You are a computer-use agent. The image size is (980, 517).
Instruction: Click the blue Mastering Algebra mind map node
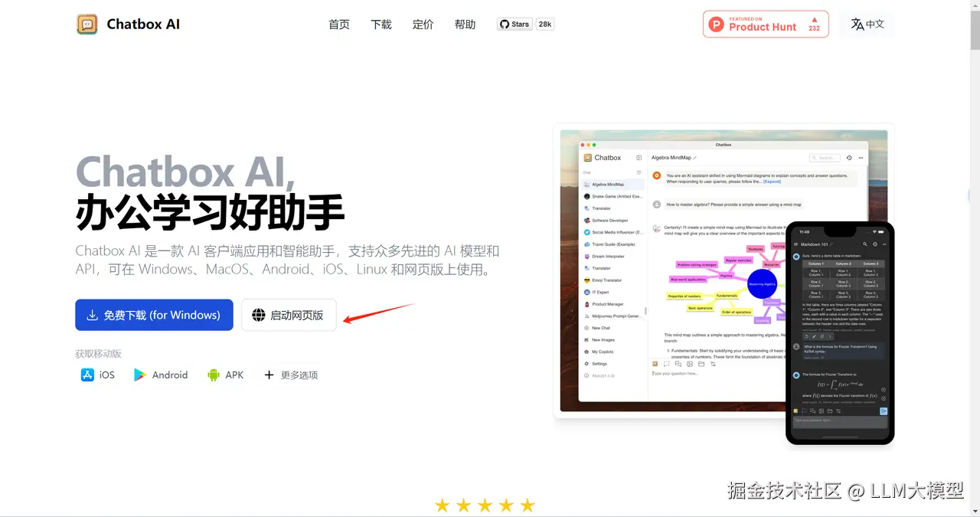tap(762, 284)
